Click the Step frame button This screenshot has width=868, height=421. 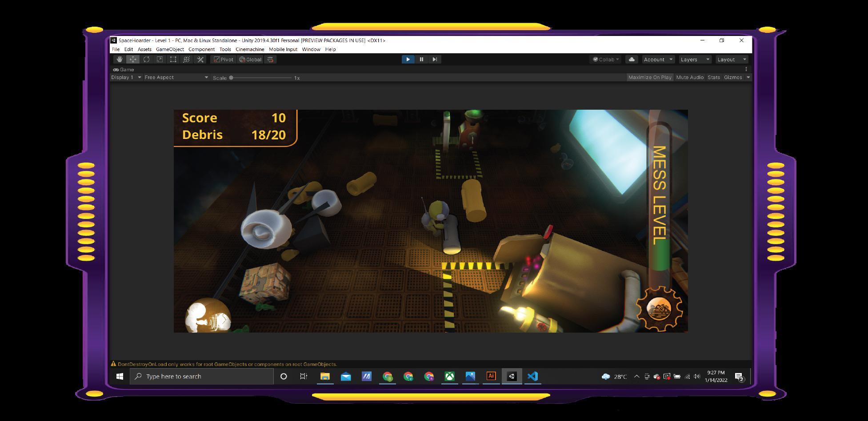pos(435,60)
